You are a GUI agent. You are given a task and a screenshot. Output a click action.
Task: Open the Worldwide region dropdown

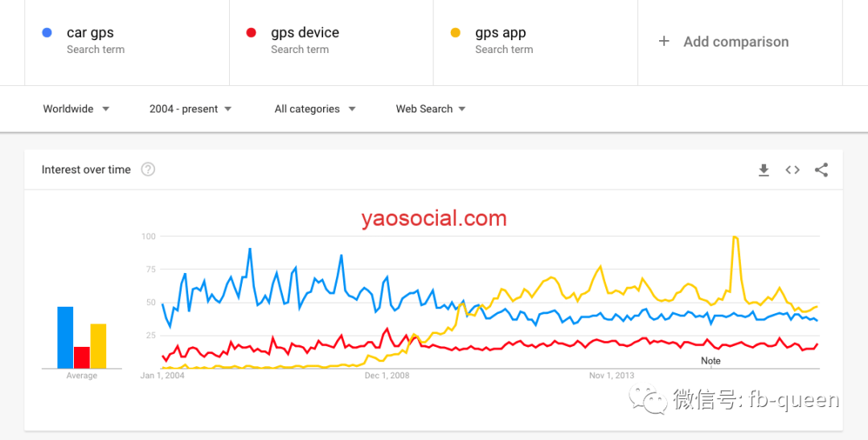[x=76, y=109]
